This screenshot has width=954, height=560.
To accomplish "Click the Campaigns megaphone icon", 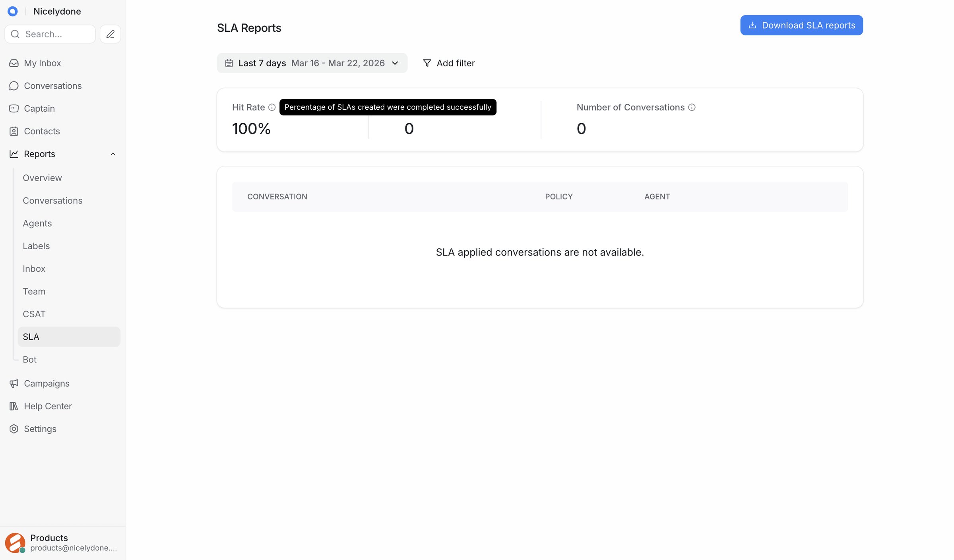I will pos(14,384).
